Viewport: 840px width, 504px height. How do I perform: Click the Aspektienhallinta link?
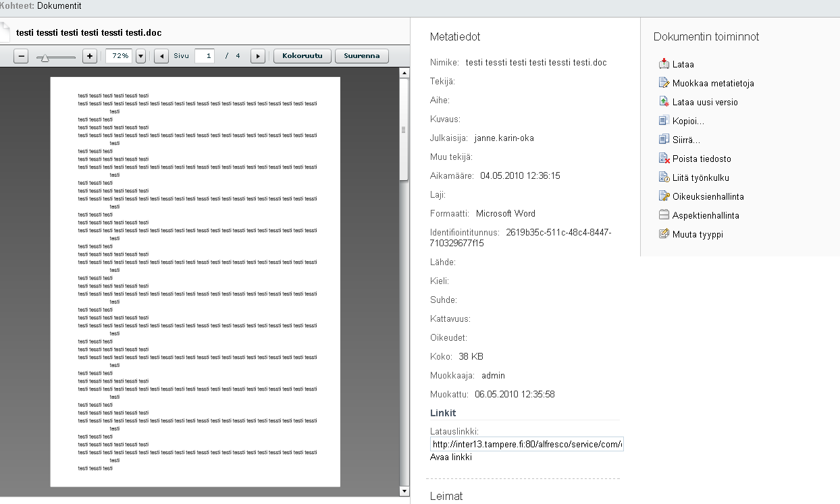[x=706, y=216]
